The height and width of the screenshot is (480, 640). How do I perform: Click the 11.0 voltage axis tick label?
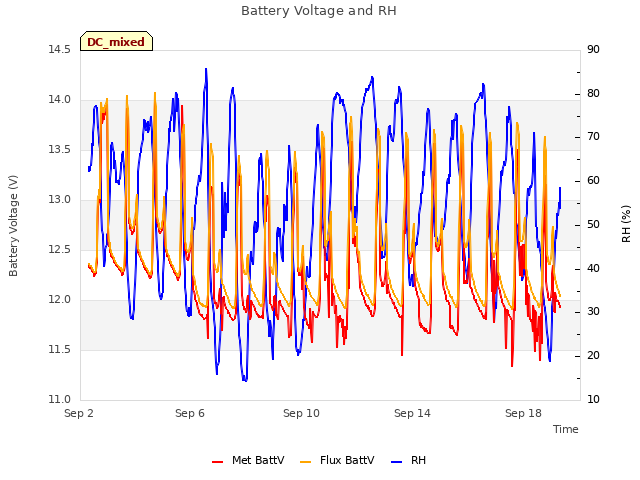click(x=59, y=400)
